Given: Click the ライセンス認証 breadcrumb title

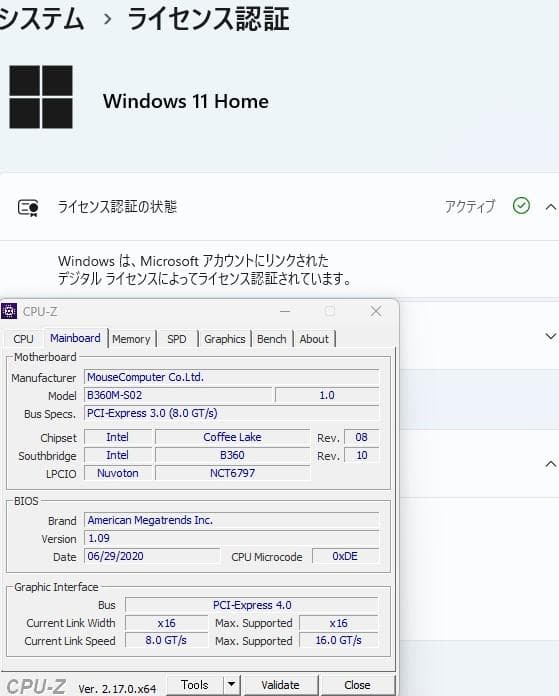Looking at the screenshot, I should click(x=209, y=19).
